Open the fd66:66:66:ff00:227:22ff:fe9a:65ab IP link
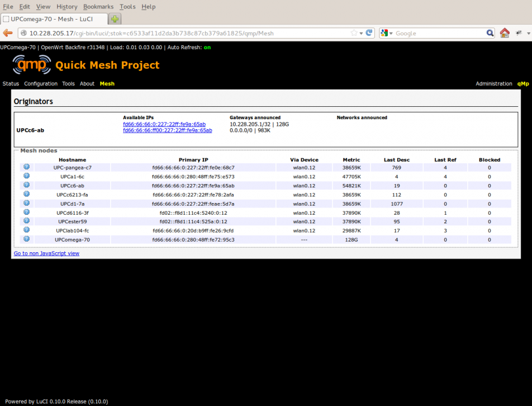The image size is (532, 406). pos(168,130)
